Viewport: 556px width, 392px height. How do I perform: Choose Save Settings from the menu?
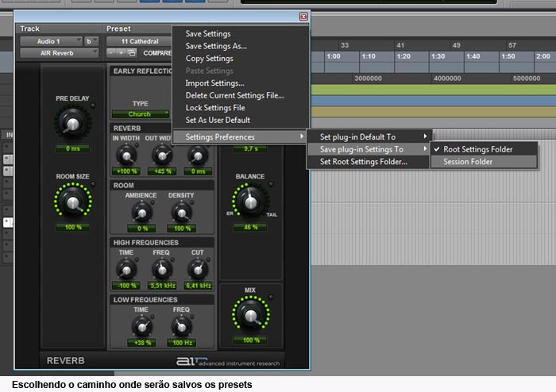(x=208, y=33)
